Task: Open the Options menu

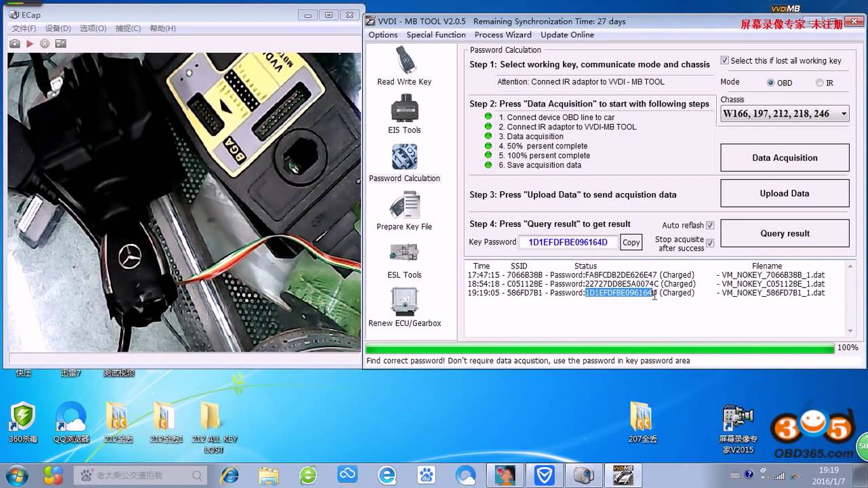Action: click(x=382, y=35)
